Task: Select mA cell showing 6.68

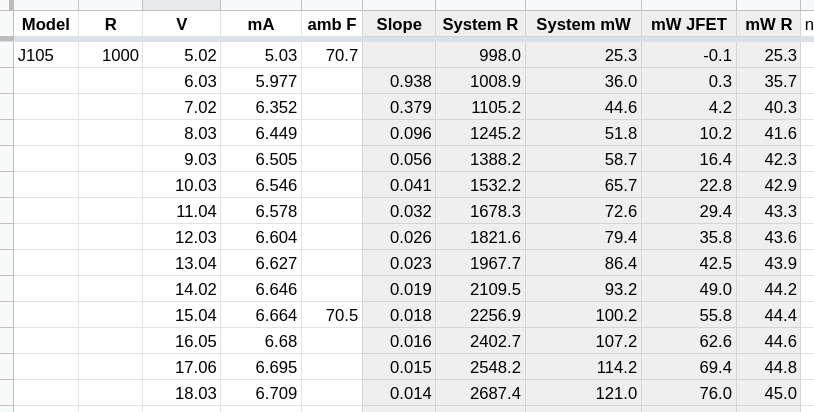Action: click(x=261, y=341)
